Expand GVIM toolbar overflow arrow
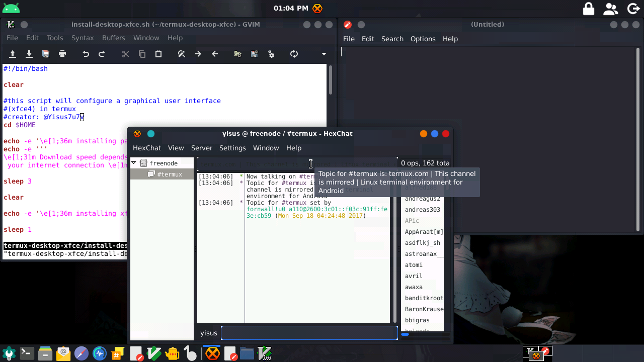The image size is (644, 362). [x=324, y=54]
